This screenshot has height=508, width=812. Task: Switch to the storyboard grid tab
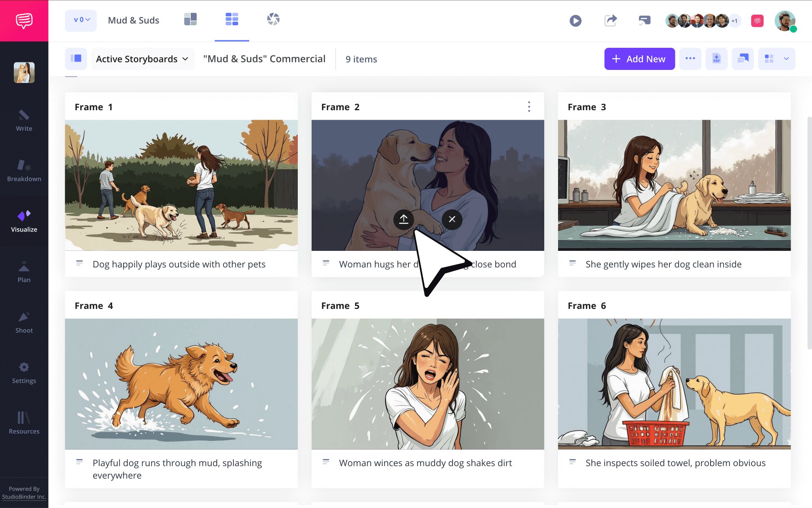coord(232,19)
